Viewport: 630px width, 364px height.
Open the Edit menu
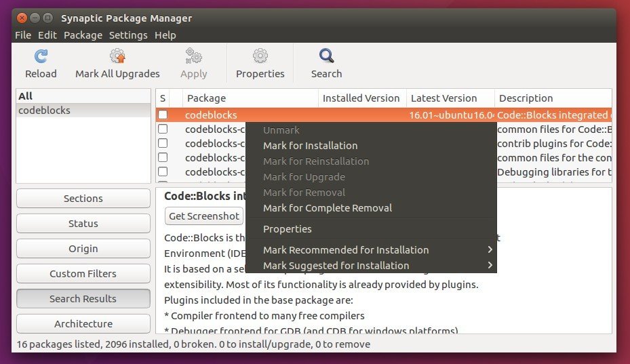47,35
